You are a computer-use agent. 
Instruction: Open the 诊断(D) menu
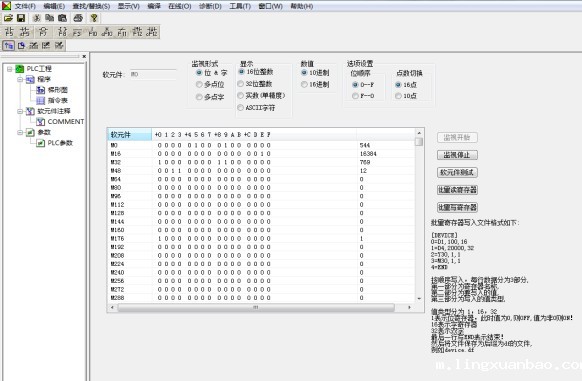[x=210, y=6]
